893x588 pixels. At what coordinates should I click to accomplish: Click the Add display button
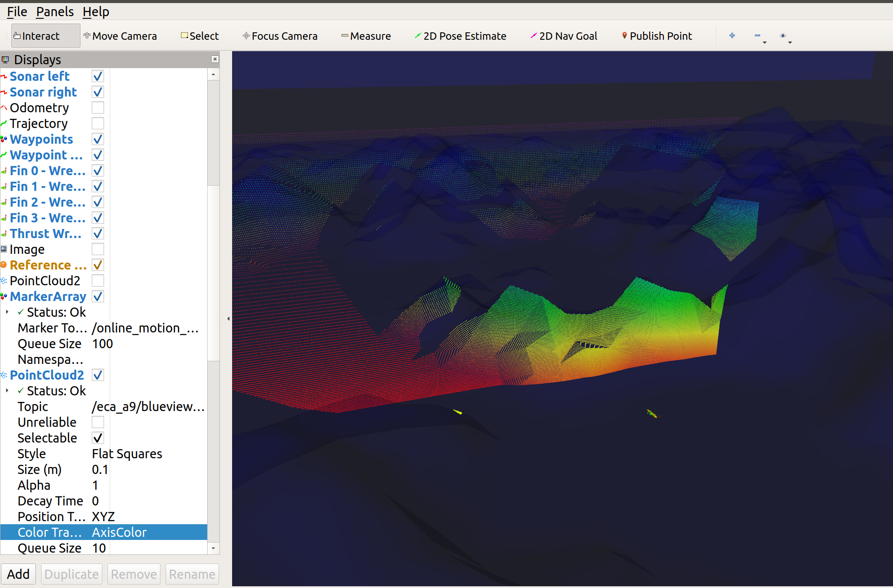(x=18, y=574)
